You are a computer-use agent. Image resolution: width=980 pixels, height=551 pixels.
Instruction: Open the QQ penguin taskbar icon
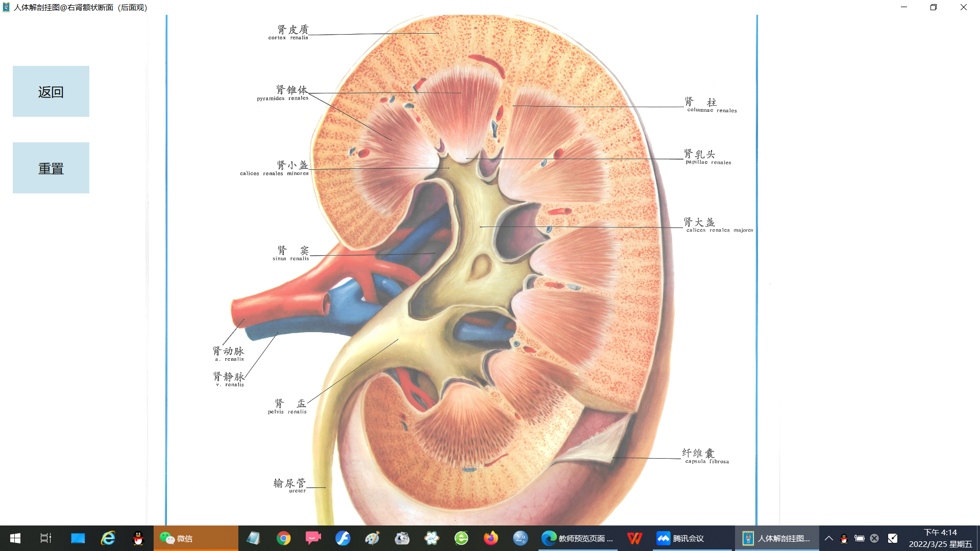tap(138, 538)
